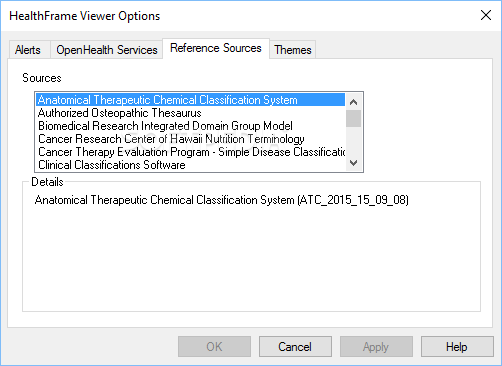
Task: Select Cancer Research Center of Hawaii Nutrition Terminology
Action: [190, 139]
